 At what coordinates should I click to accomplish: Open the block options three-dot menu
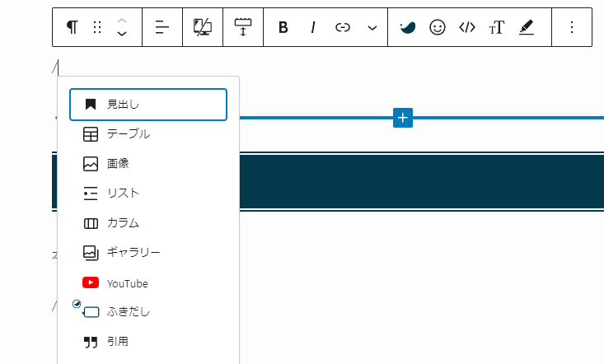point(572,27)
